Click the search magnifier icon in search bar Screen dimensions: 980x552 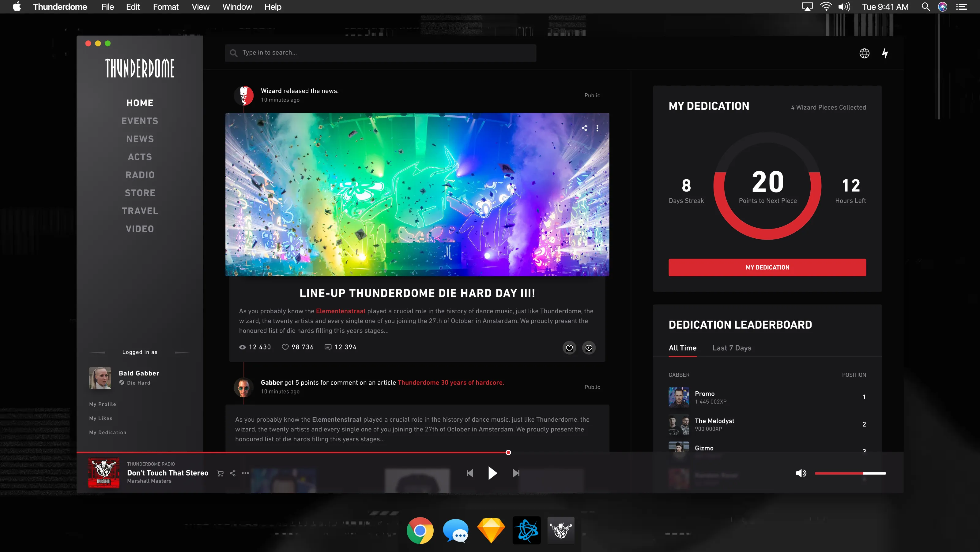tap(234, 53)
